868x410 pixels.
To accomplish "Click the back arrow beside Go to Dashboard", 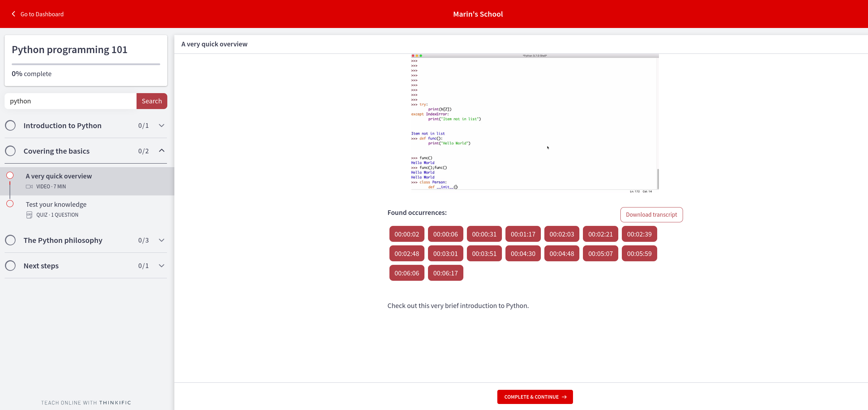I will tap(13, 14).
